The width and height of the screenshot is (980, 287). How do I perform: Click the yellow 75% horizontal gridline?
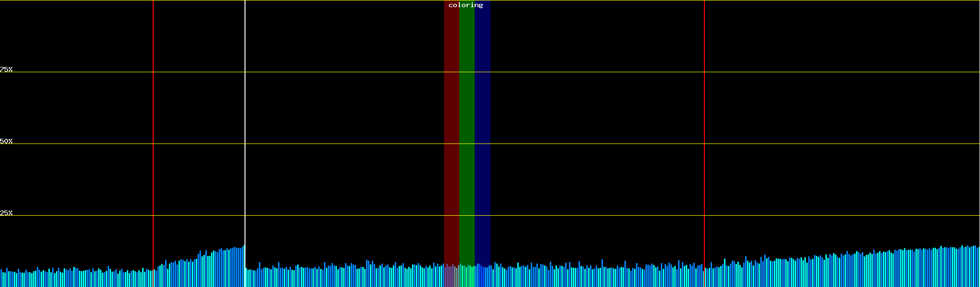point(574,72)
